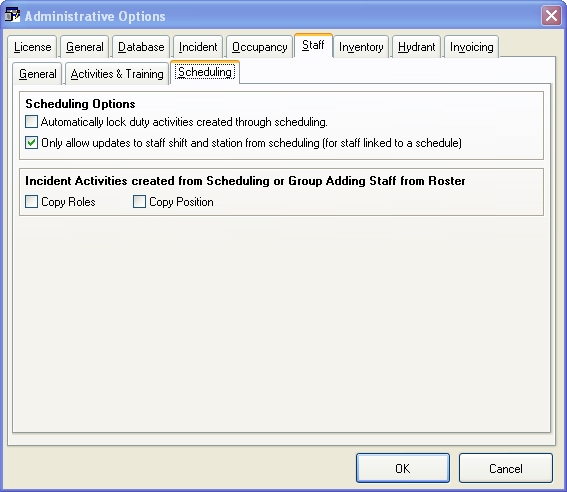Confirm settings with the OK button
Viewport: 567px width, 492px height.
point(403,468)
